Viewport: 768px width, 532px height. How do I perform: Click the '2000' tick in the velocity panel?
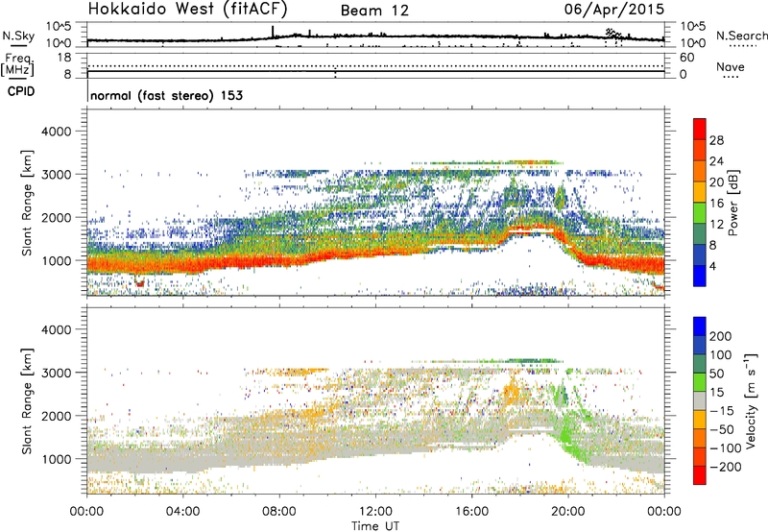[x=56, y=416]
